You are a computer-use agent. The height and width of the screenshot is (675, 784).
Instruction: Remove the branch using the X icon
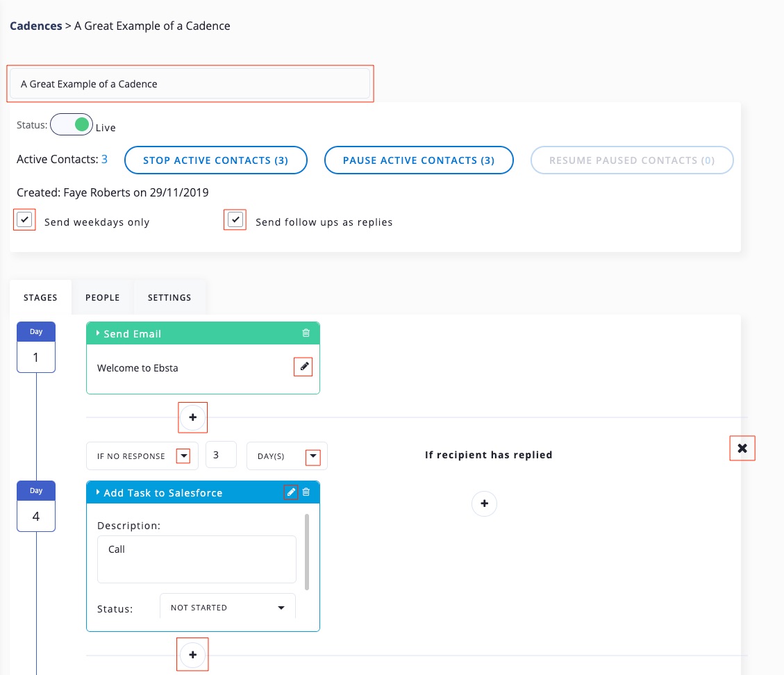(742, 448)
